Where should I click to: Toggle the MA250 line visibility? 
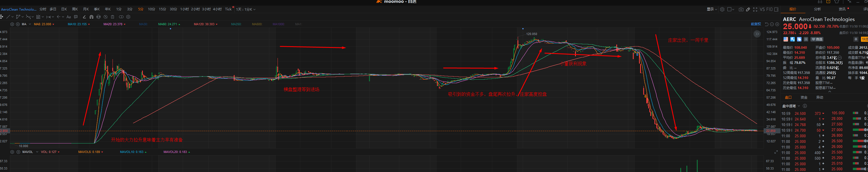[x=236, y=24]
